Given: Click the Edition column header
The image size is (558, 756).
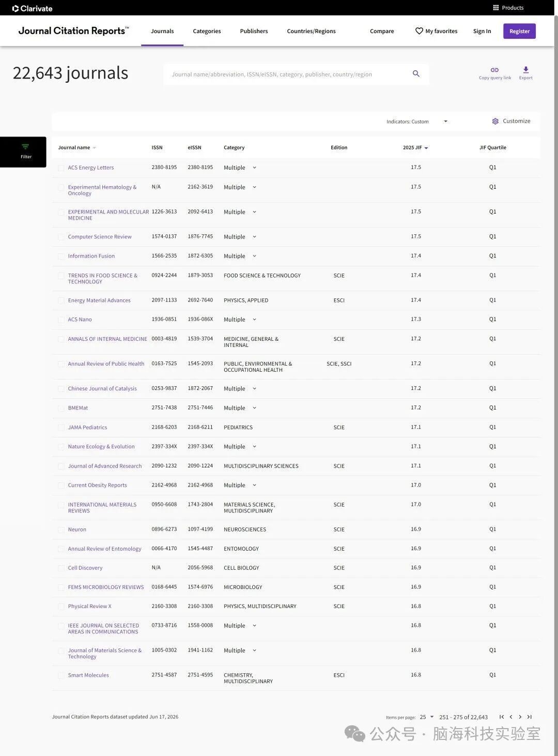Looking at the screenshot, I should 339,148.
